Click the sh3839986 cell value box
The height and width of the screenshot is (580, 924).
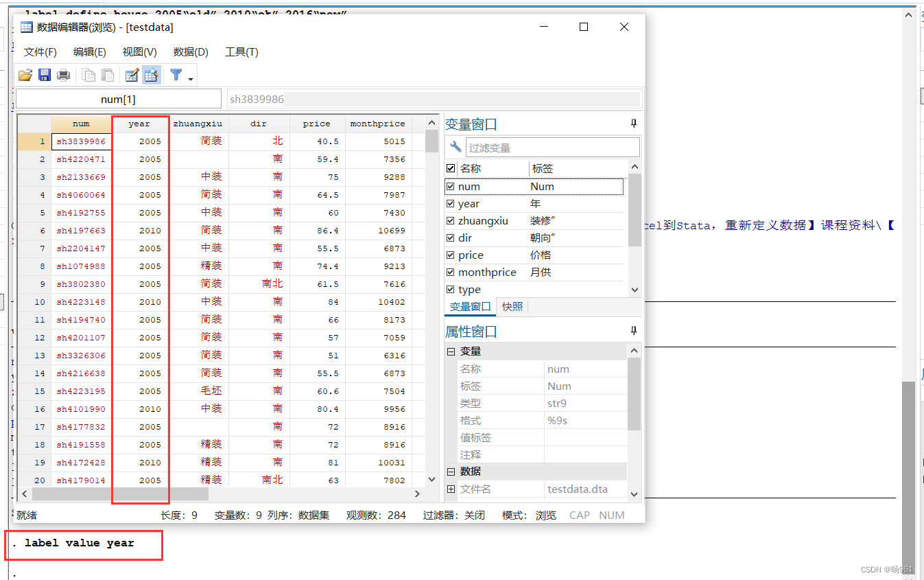click(x=434, y=99)
